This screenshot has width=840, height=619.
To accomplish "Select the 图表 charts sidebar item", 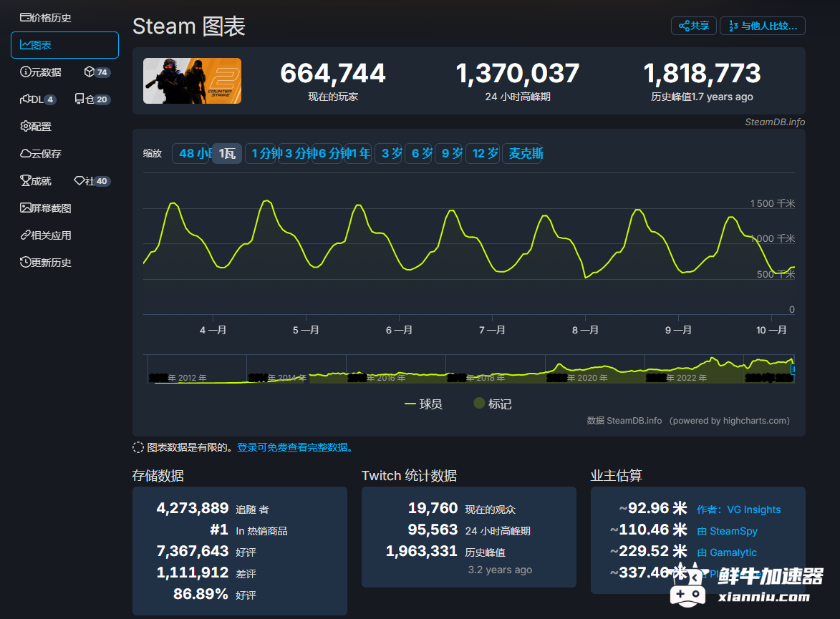I will [64, 45].
